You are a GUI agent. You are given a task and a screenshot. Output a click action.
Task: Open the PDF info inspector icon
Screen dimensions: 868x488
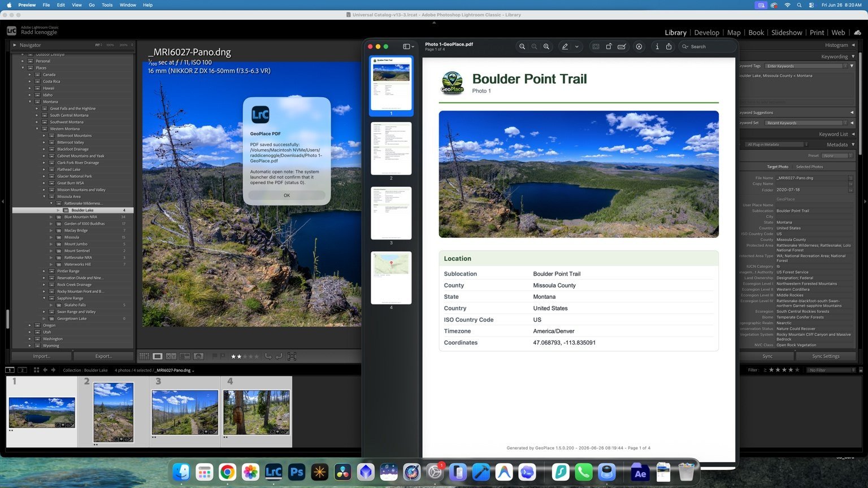657,46
